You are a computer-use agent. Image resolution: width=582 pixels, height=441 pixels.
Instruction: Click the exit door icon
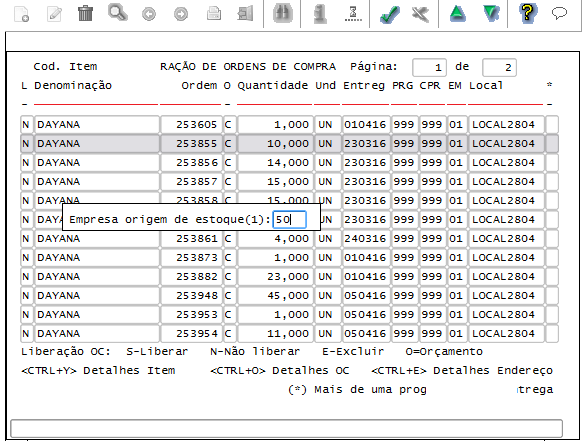[245, 14]
